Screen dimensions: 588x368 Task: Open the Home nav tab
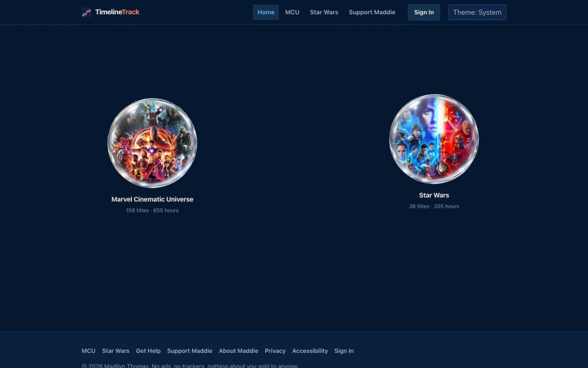pos(266,12)
